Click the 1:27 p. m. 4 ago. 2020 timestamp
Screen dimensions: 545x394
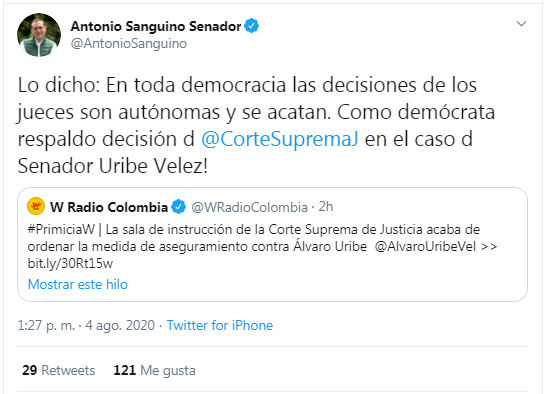86,326
